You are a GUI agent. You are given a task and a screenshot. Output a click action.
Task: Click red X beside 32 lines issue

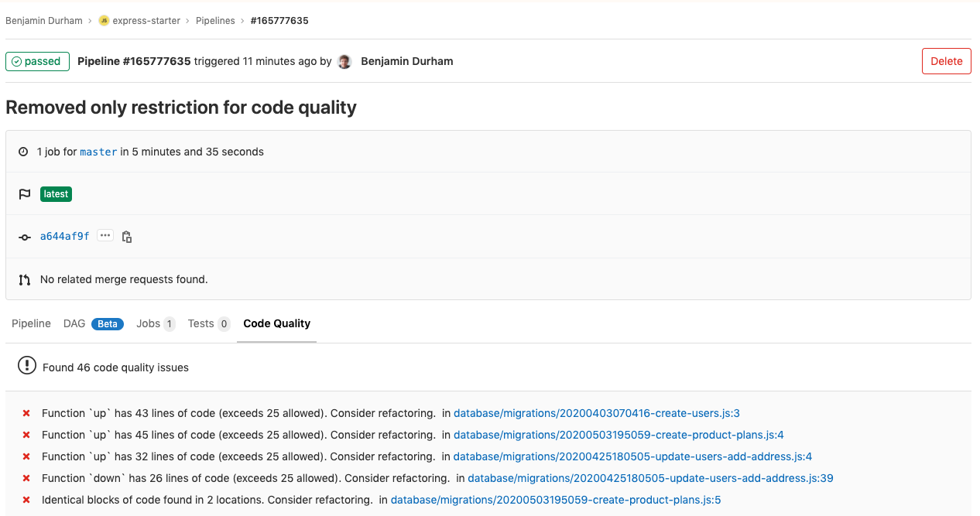click(x=26, y=457)
